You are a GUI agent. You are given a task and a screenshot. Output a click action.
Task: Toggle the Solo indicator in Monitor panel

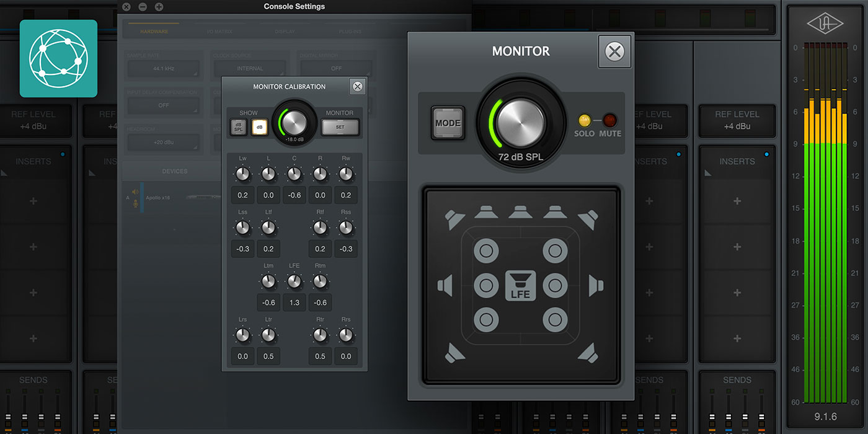tap(584, 121)
